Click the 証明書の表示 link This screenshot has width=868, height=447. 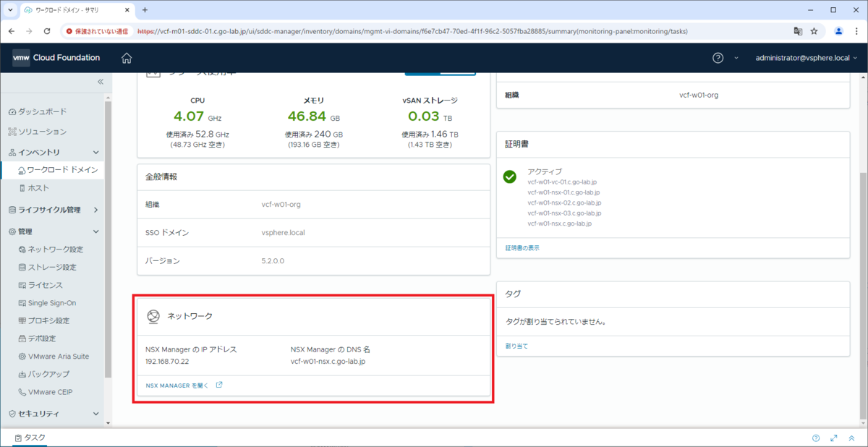(522, 248)
